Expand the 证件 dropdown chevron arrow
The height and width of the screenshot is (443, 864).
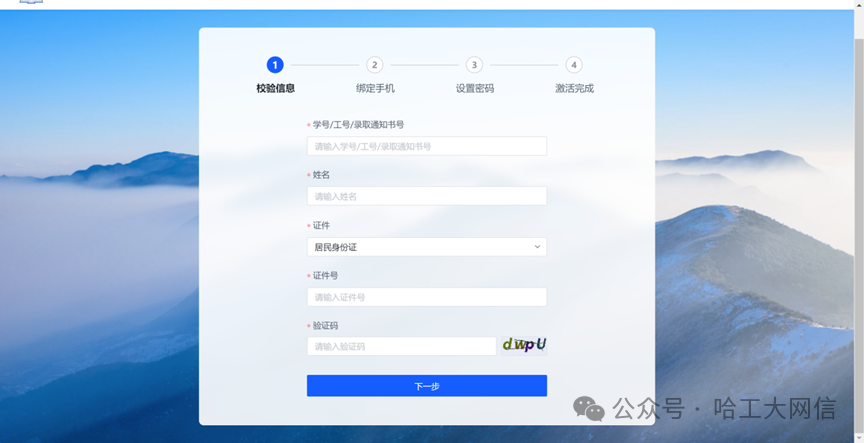537,247
